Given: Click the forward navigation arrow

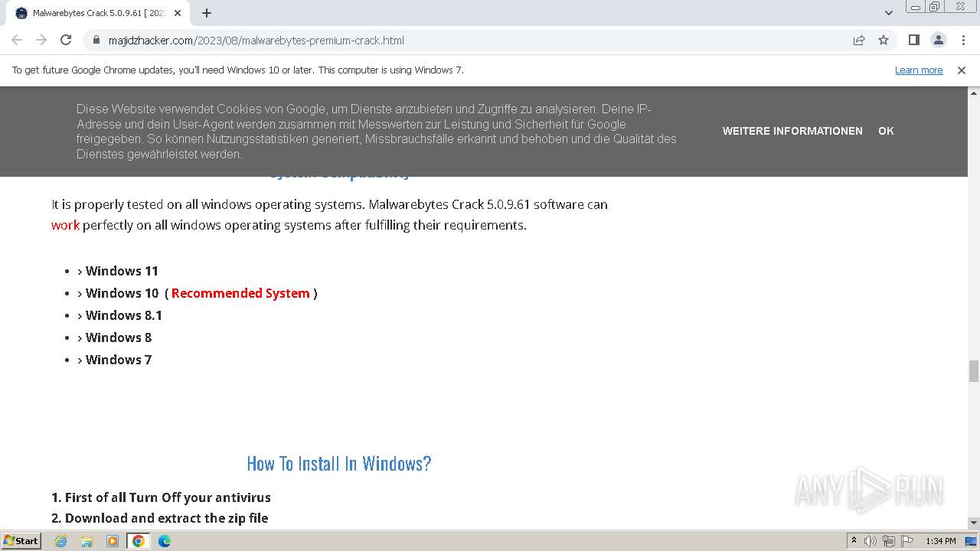Looking at the screenshot, I should point(41,40).
